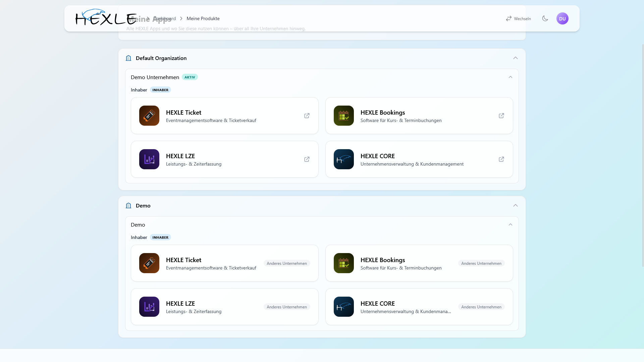Open Dashboard breadcrumb link
The width and height of the screenshot is (644, 362).
point(164,18)
